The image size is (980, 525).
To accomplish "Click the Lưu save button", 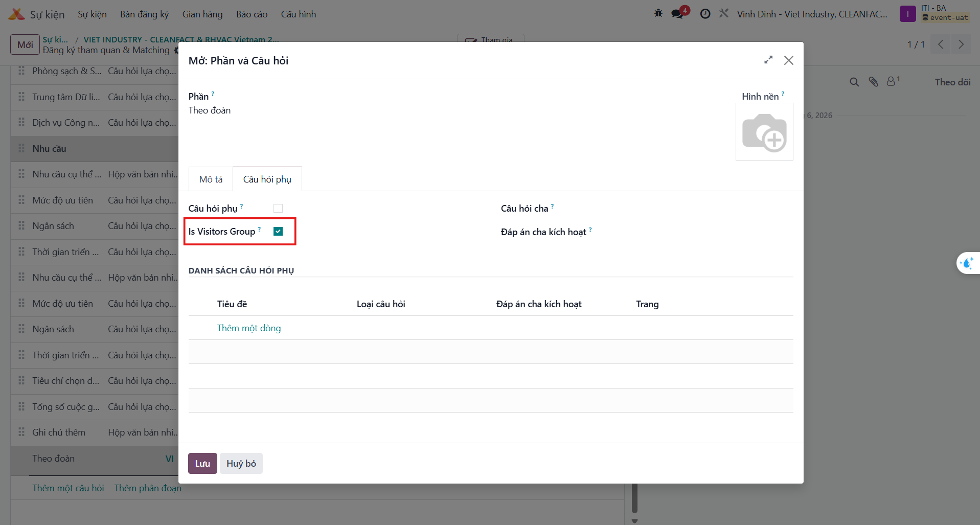I will [202, 464].
